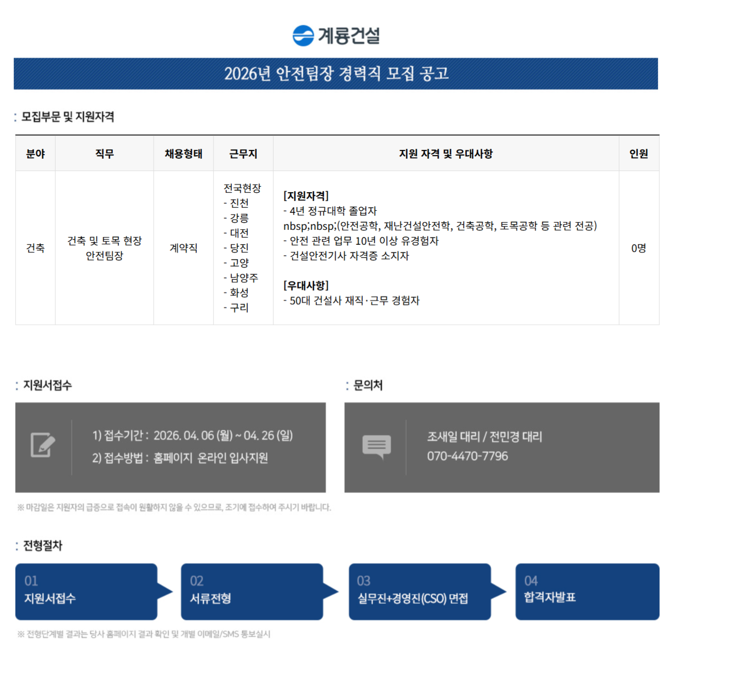Click the Kyeryong Construction logo icon
754x700 pixels.
tap(303, 36)
